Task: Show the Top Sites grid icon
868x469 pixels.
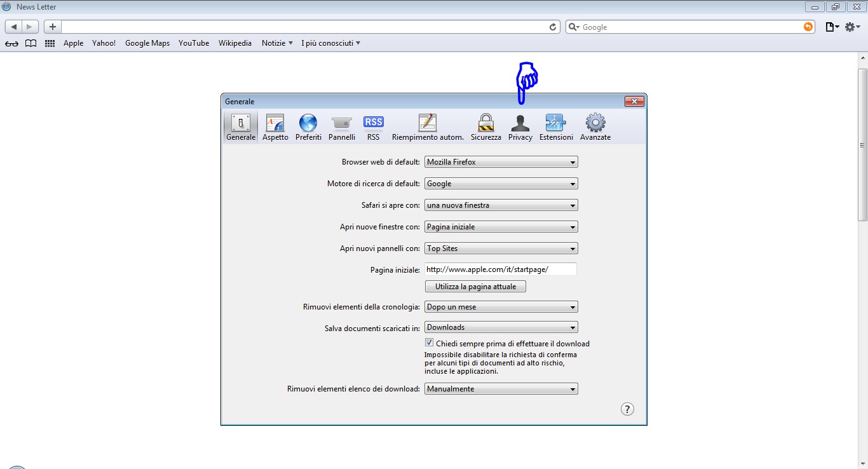Action: [50, 43]
